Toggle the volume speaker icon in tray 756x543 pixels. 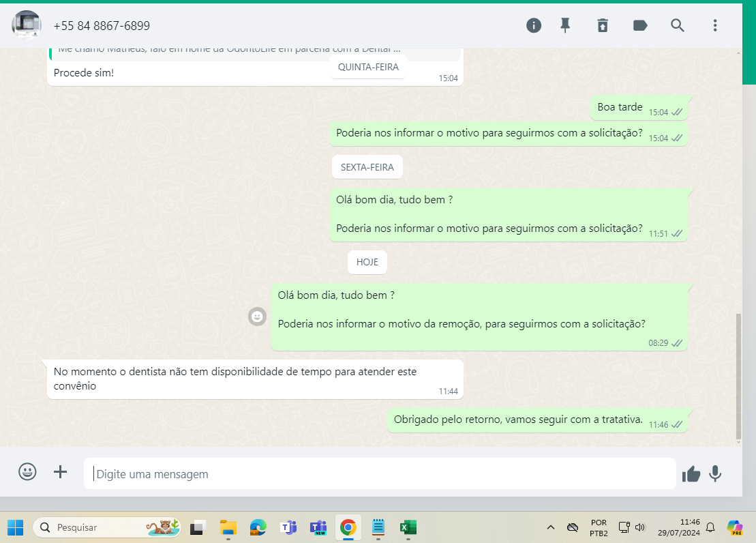click(640, 527)
